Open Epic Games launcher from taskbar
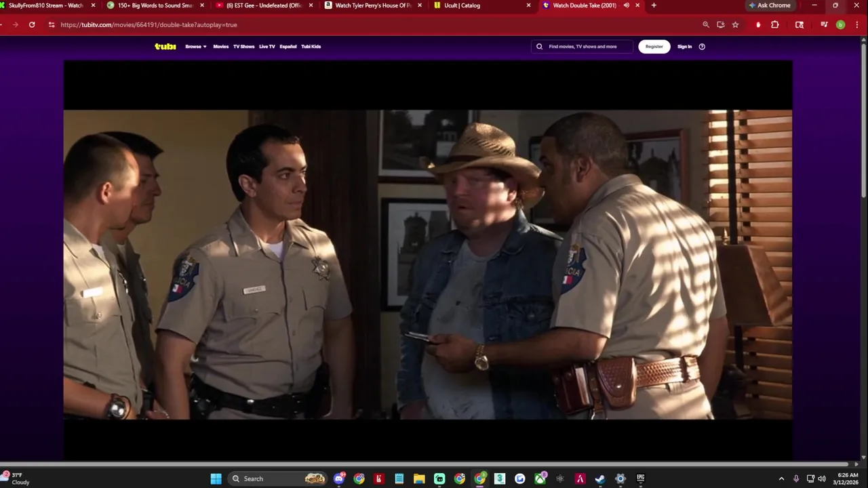 (640, 479)
